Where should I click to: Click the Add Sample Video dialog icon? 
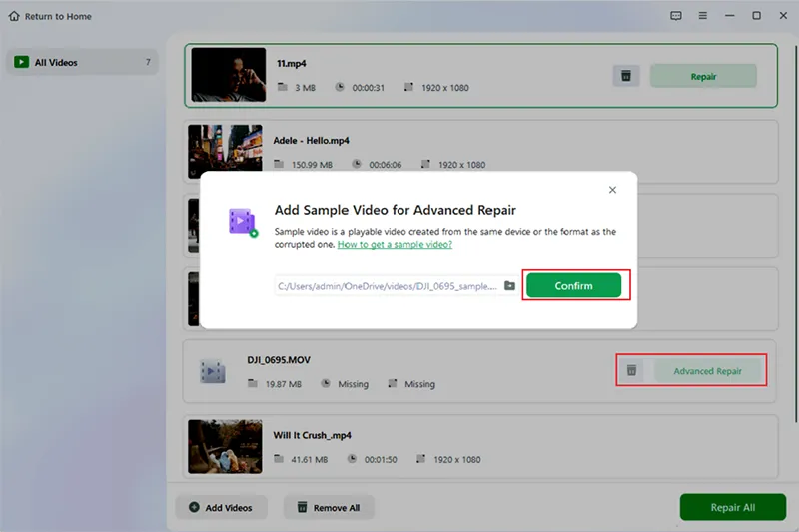[243, 222]
